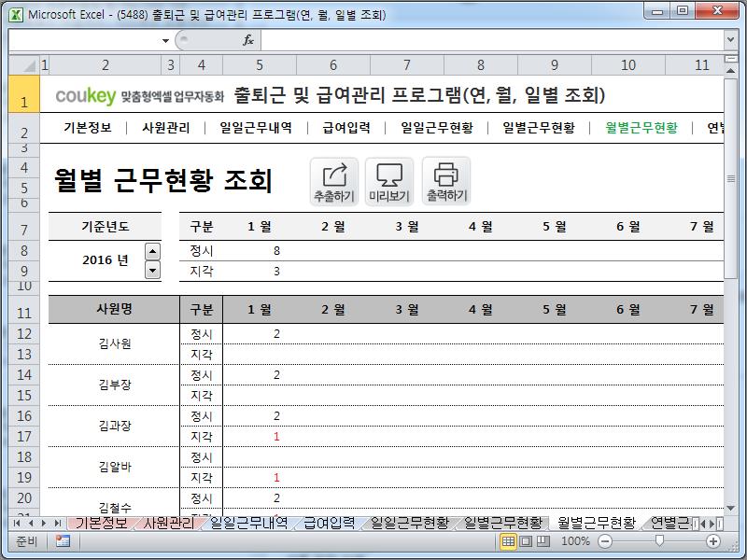Show next sheet tab arrow
The image size is (747, 560).
click(44, 524)
